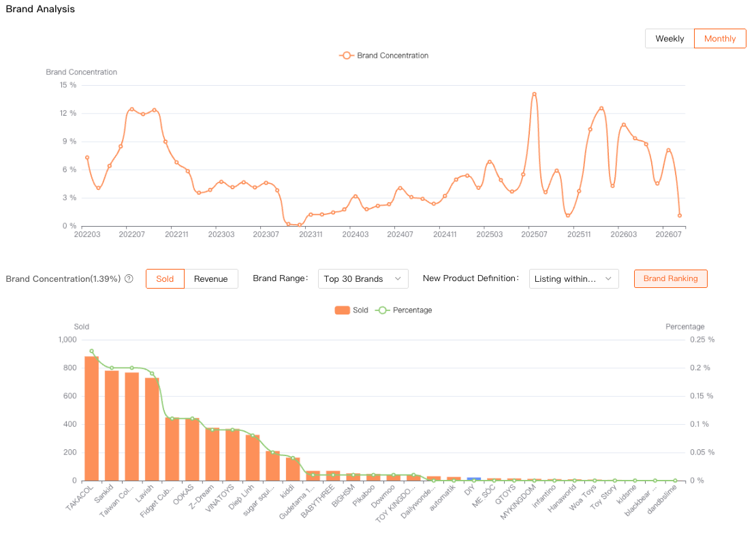Click the kiddi sold bar
Screen dimensions: 756x533
point(293,469)
